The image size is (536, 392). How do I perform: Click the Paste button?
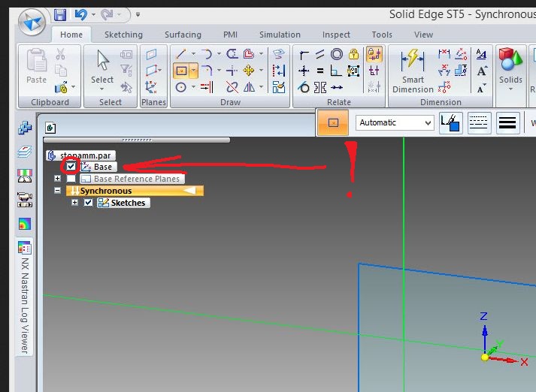click(36, 67)
